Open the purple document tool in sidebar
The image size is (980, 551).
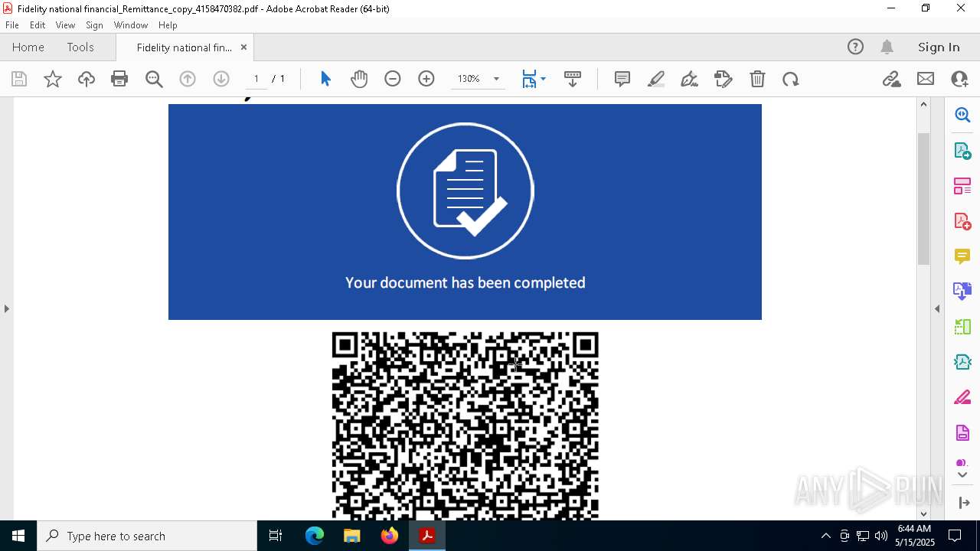coord(962,433)
